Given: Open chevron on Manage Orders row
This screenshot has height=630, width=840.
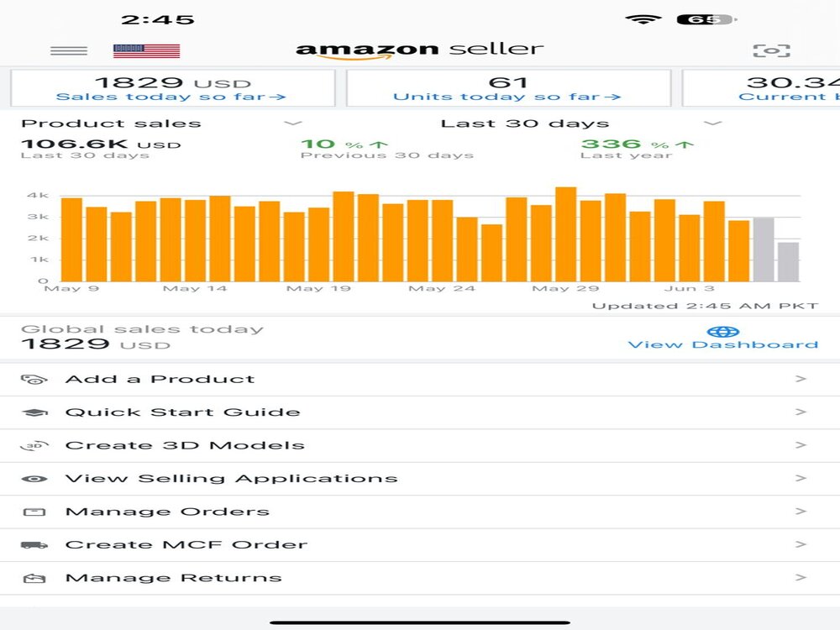Looking at the screenshot, I should (x=801, y=512).
